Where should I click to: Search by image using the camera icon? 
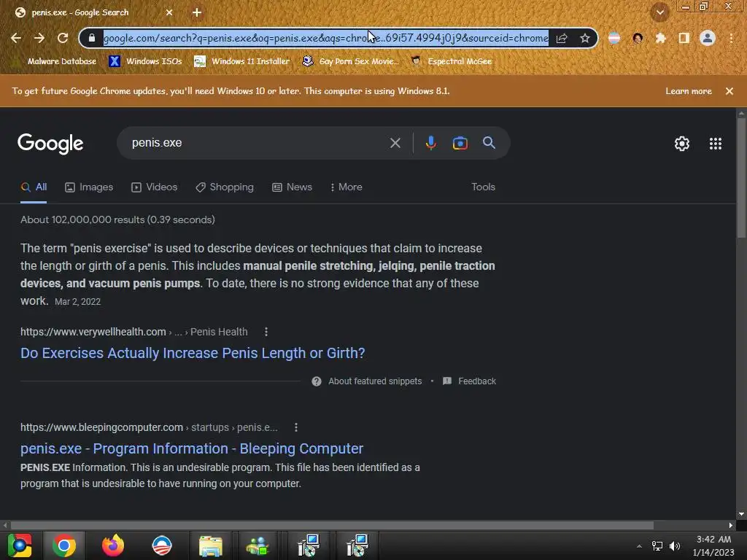[x=460, y=143]
